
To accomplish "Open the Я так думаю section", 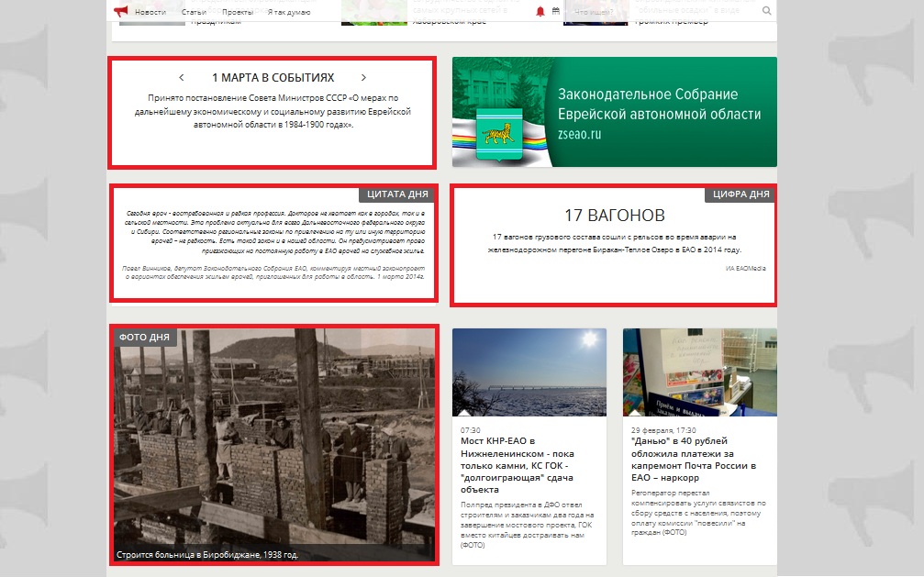I will tap(288, 12).
